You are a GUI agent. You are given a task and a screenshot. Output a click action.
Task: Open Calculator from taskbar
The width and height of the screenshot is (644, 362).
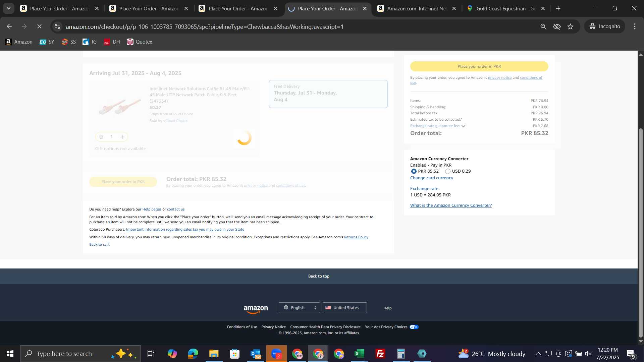pyautogui.click(x=401, y=354)
